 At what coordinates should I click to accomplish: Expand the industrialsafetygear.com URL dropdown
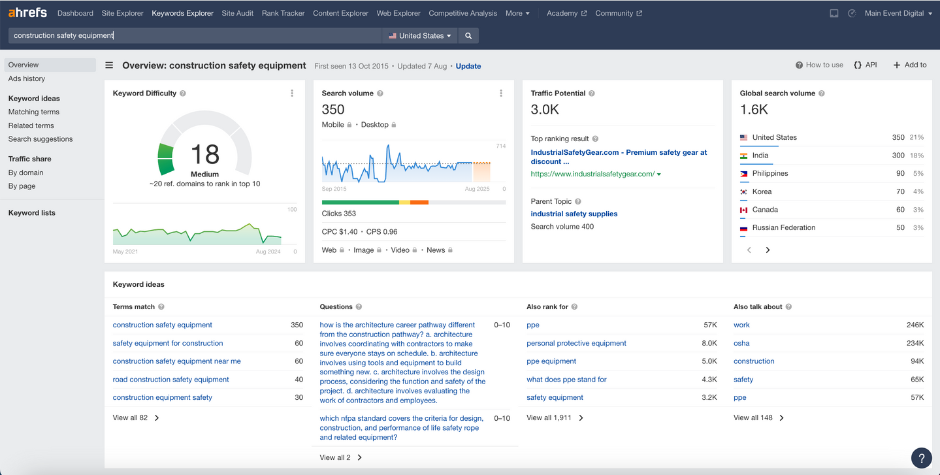(658, 174)
